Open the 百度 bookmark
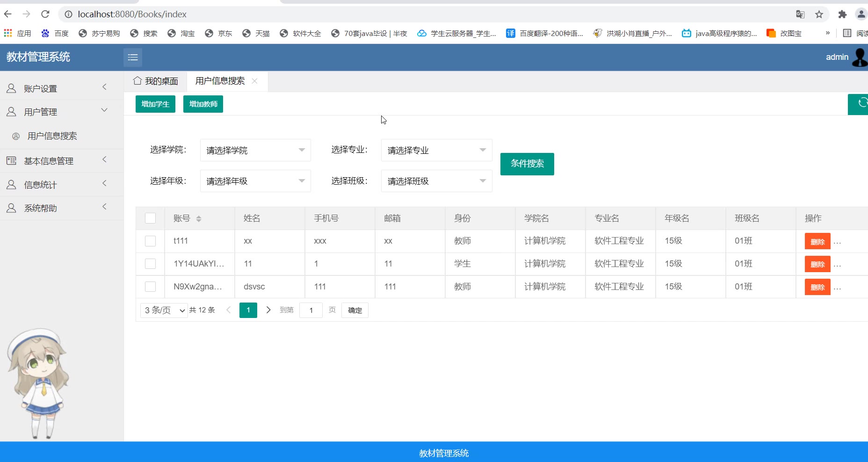This screenshot has width=868, height=462. tap(55, 33)
